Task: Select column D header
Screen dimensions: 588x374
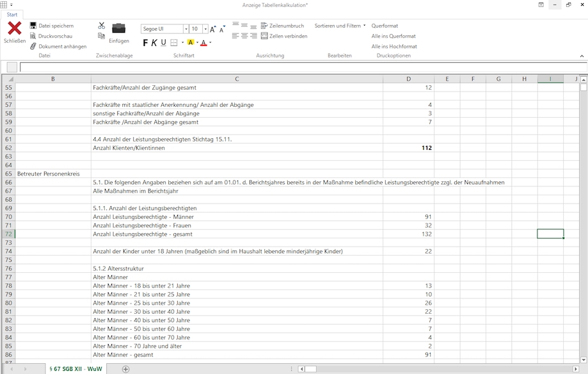Action: pos(408,79)
